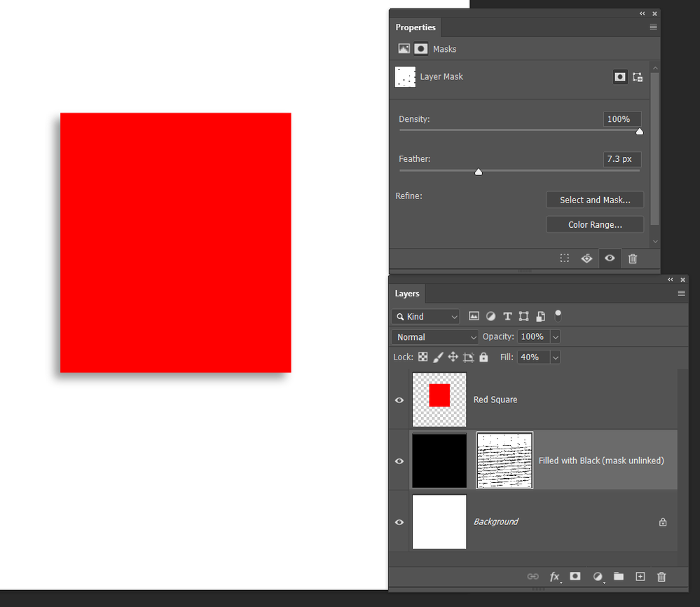Click the Fill 40% field
Image resolution: width=700 pixels, height=607 pixels.
(x=534, y=357)
